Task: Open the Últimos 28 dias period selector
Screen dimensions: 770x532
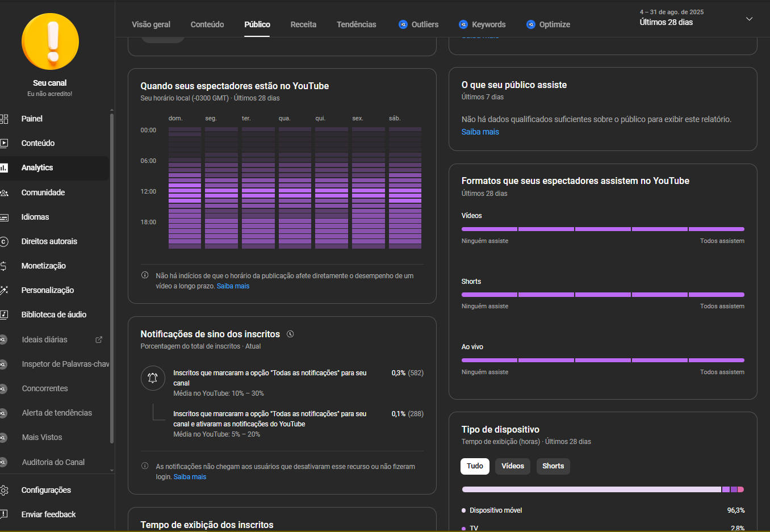Action: click(x=666, y=22)
